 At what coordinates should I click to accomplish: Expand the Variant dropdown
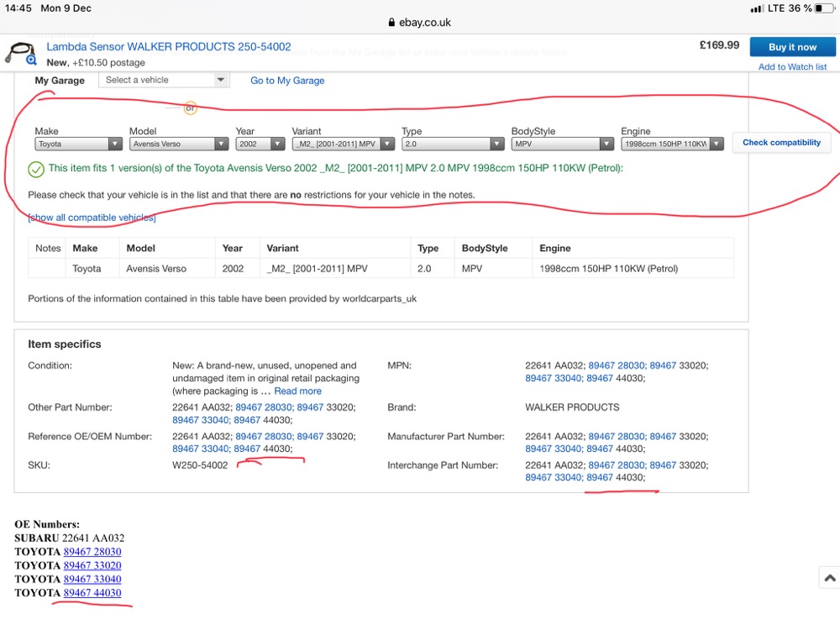[x=344, y=144]
